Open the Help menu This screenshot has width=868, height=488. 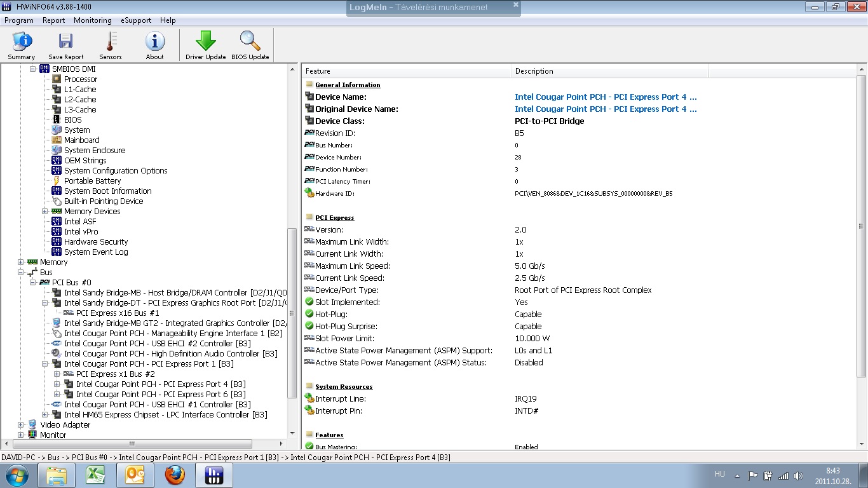click(x=168, y=20)
